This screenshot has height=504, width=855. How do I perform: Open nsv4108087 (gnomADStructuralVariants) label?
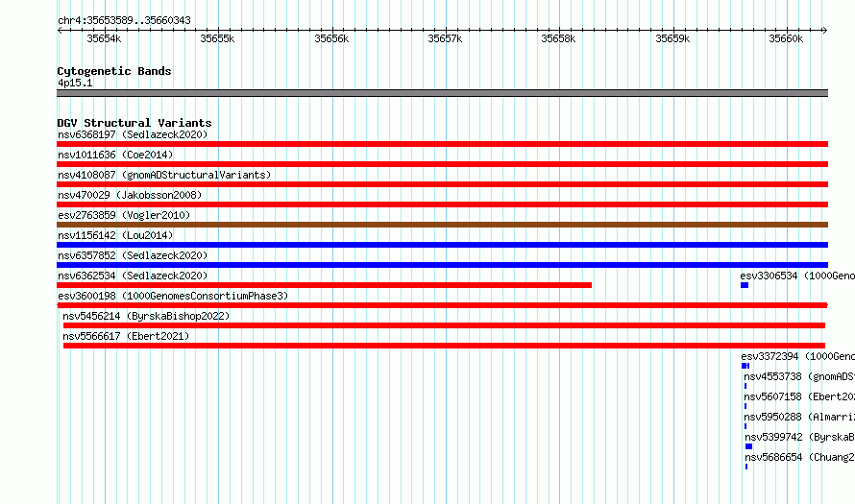point(164,175)
